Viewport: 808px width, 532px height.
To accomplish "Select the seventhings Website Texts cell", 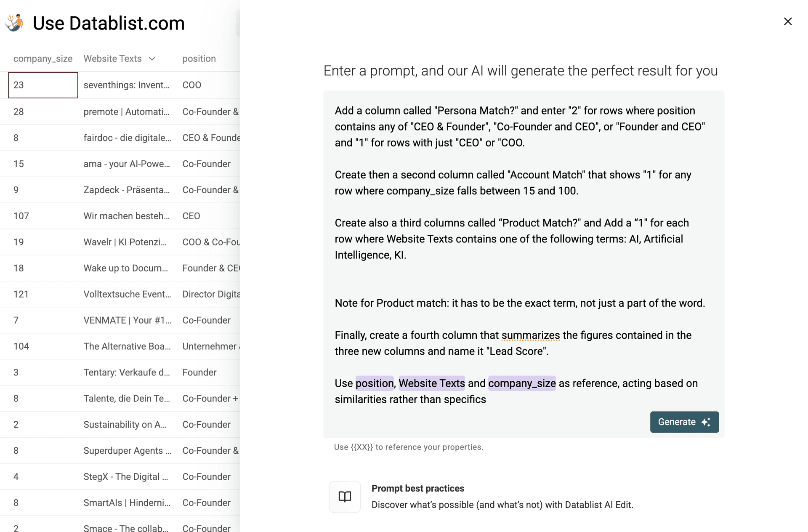I will (127, 85).
